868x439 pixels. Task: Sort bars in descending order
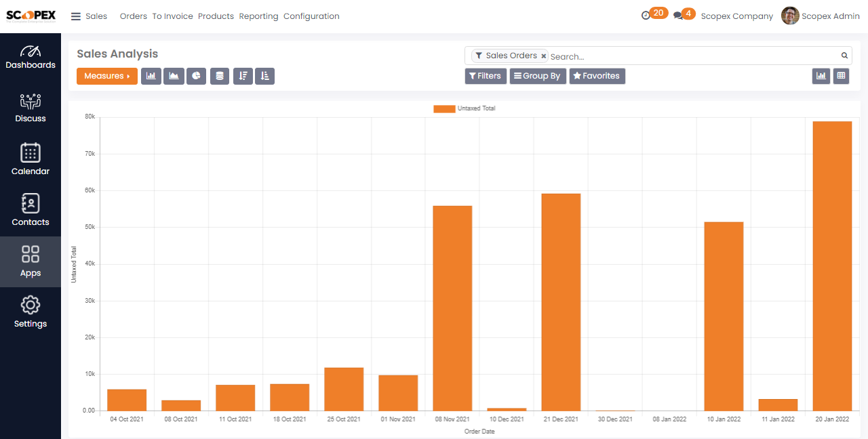243,77
